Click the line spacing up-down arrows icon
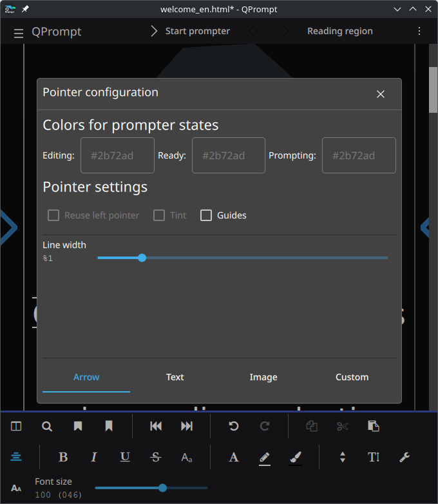Image resolution: width=438 pixels, height=504 pixels. (x=343, y=457)
